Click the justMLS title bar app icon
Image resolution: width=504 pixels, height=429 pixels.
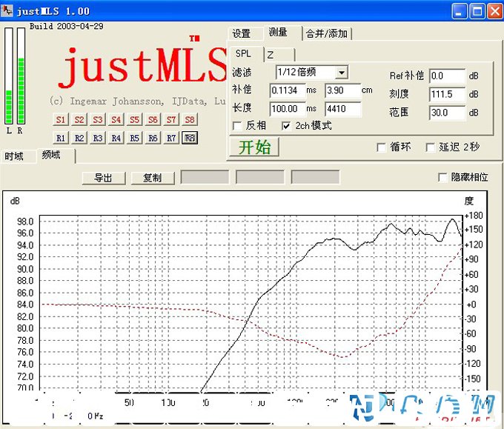click(x=7, y=11)
